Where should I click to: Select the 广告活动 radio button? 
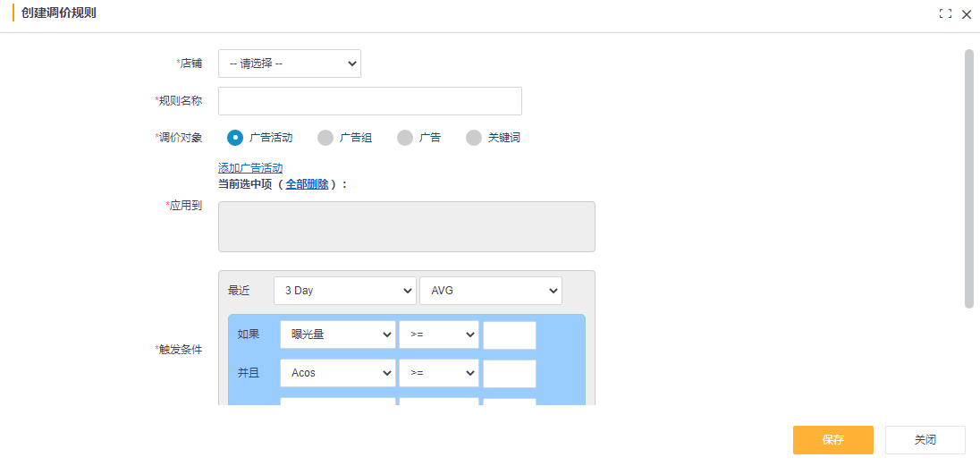(235, 138)
